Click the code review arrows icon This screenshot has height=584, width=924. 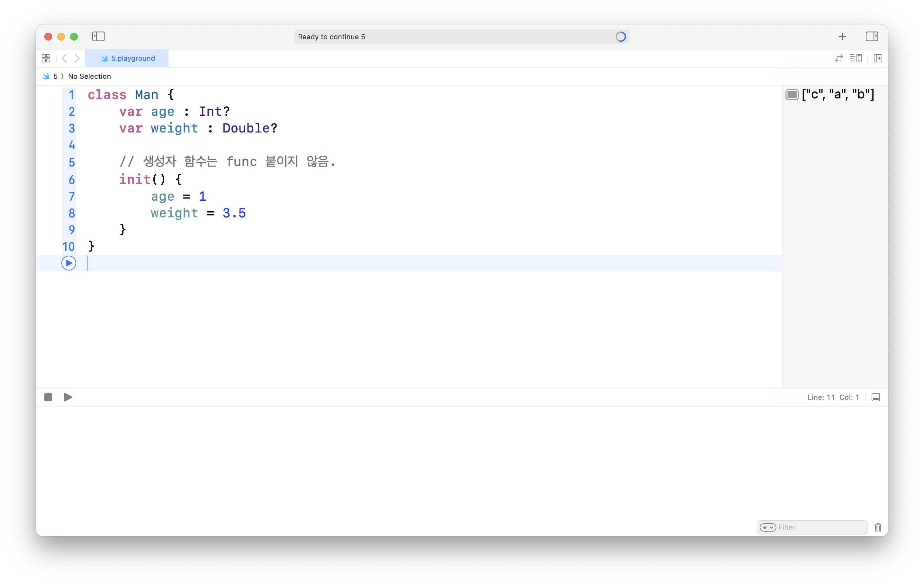click(839, 58)
